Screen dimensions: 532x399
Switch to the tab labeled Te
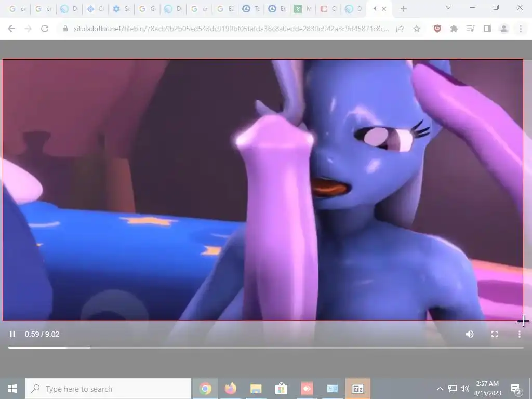pos(251,9)
